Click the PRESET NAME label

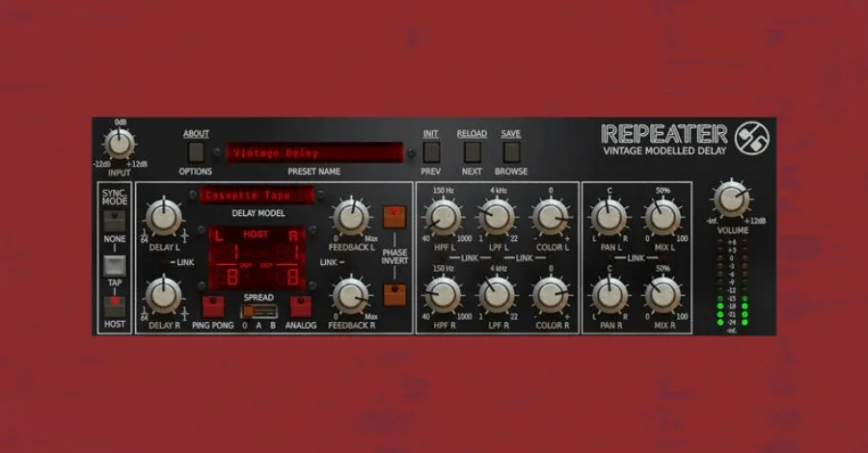pos(313,172)
